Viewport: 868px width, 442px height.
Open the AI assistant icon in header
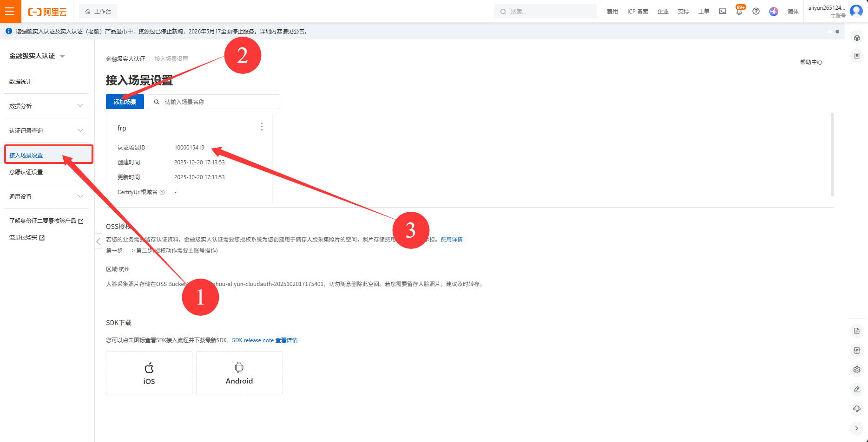tap(774, 12)
